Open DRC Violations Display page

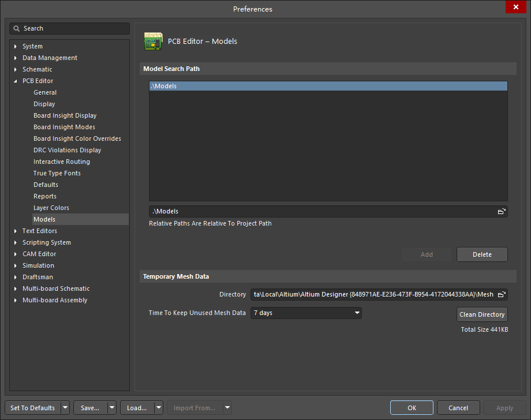click(x=67, y=150)
